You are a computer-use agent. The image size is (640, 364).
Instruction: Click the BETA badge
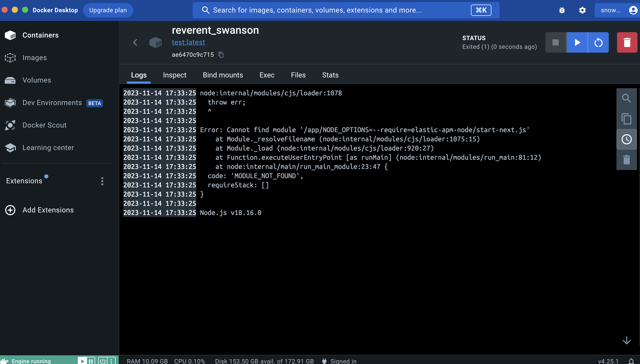coord(95,103)
